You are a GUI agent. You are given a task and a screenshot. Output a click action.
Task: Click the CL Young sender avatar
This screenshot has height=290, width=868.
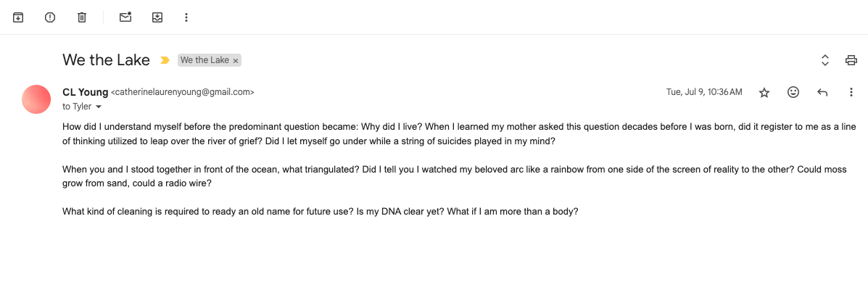click(36, 99)
